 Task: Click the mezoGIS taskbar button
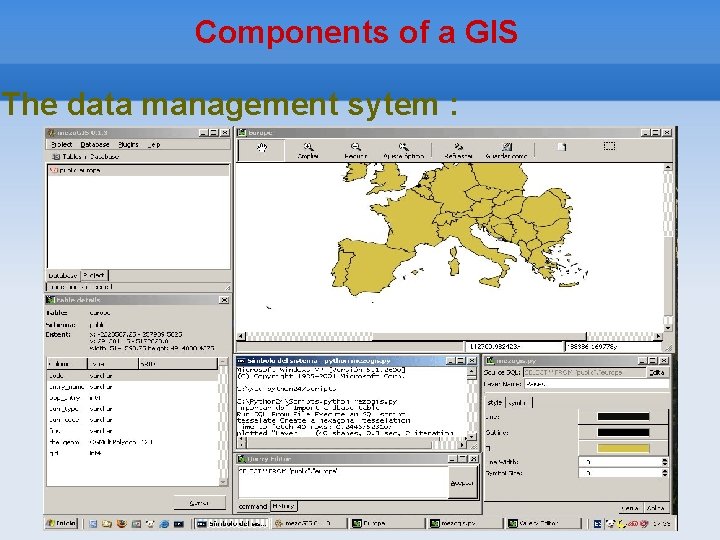(309, 523)
